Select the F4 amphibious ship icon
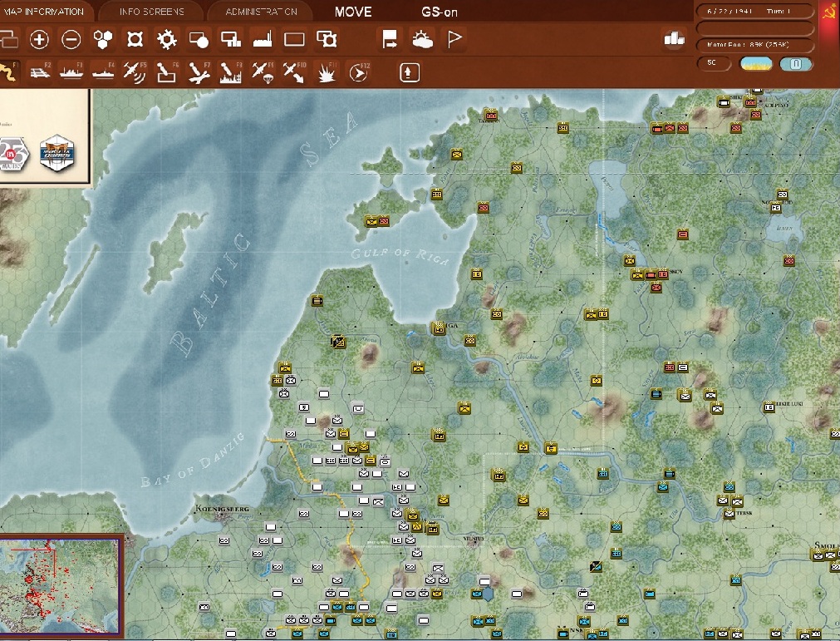840x641 pixels. (103, 72)
